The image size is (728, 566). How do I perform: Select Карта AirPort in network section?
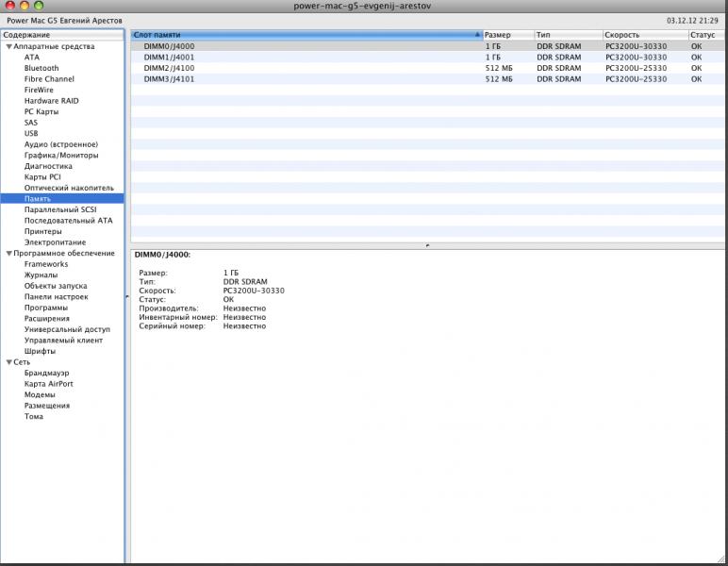(x=49, y=384)
